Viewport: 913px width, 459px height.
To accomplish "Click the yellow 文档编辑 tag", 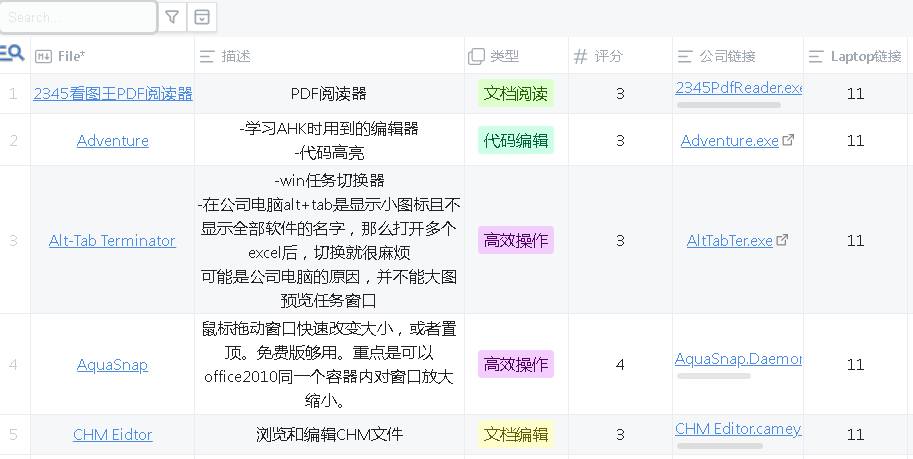I will (x=516, y=434).
